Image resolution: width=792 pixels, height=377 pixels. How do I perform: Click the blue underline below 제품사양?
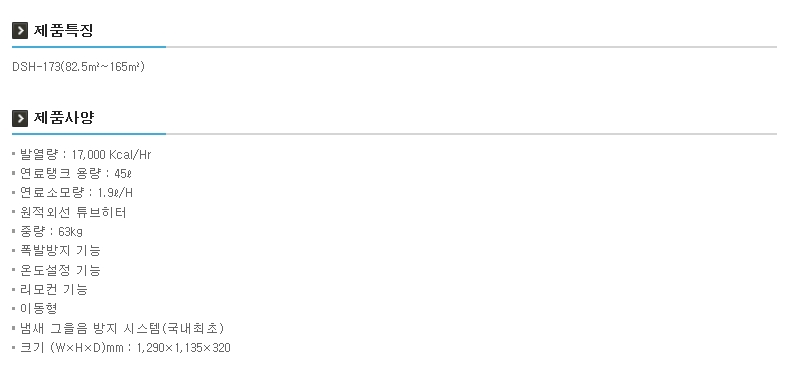click(89, 134)
